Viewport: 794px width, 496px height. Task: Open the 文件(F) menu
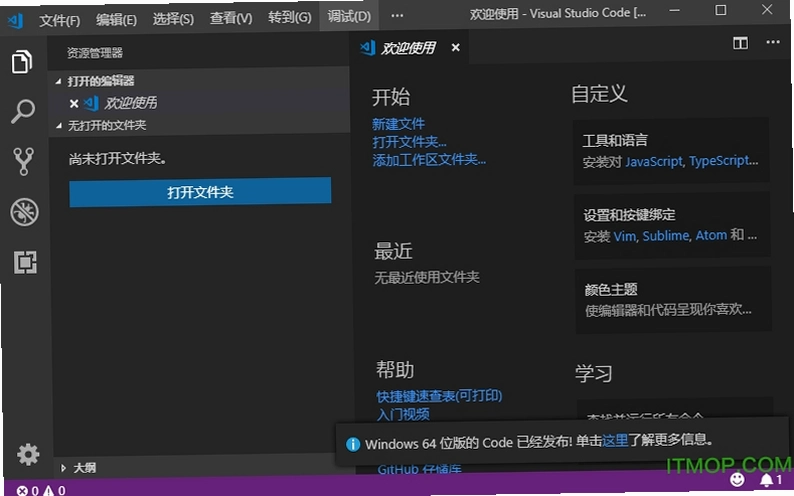(59, 20)
